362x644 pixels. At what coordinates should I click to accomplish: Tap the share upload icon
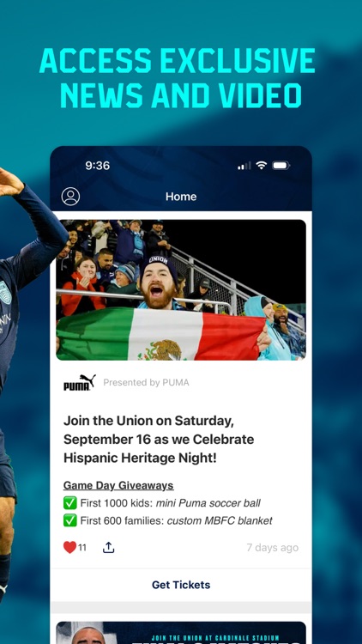tap(108, 547)
